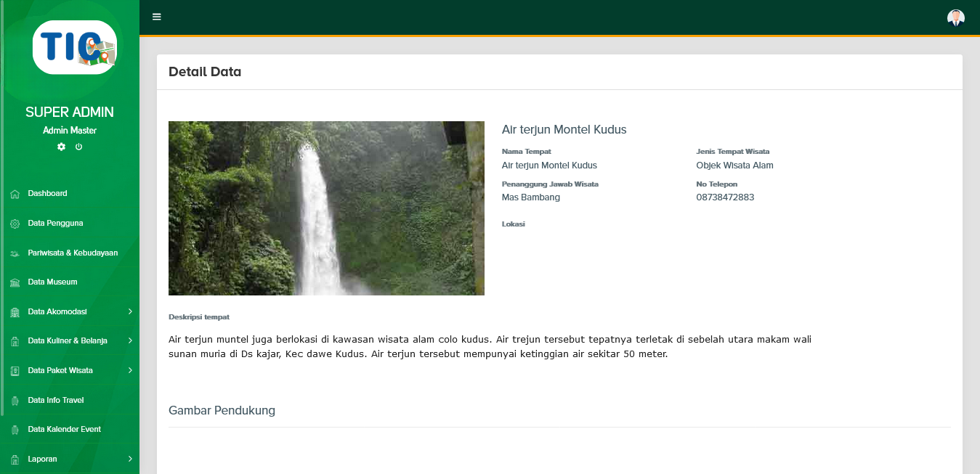This screenshot has height=474, width=980.
Task: Click the Dashboard home icon
Action: pyautogui.click(x=15, y=194)
